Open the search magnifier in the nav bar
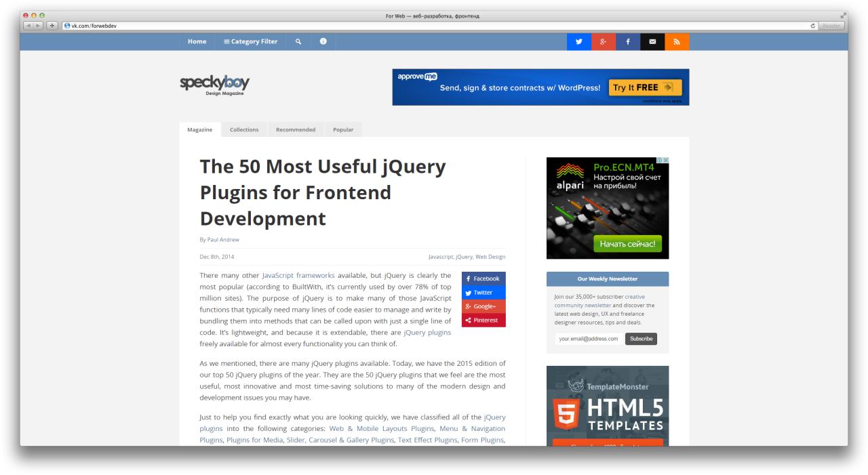868x475 pixels. point(298,41)
